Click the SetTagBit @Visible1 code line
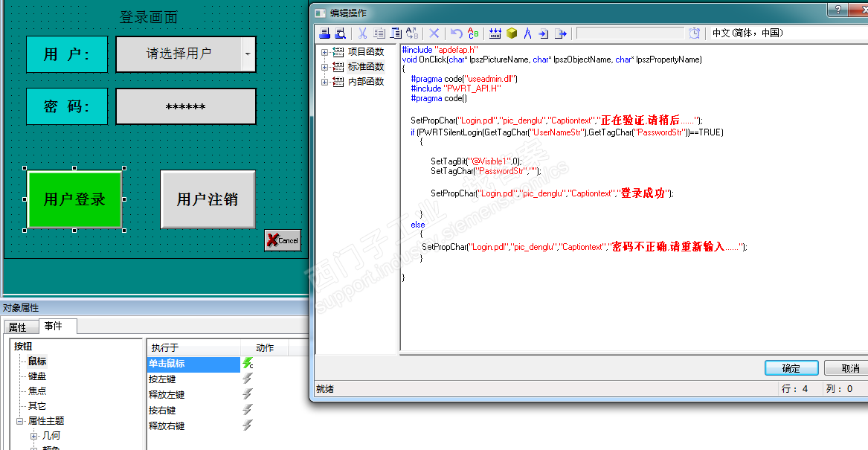 (x=476, y=161)
